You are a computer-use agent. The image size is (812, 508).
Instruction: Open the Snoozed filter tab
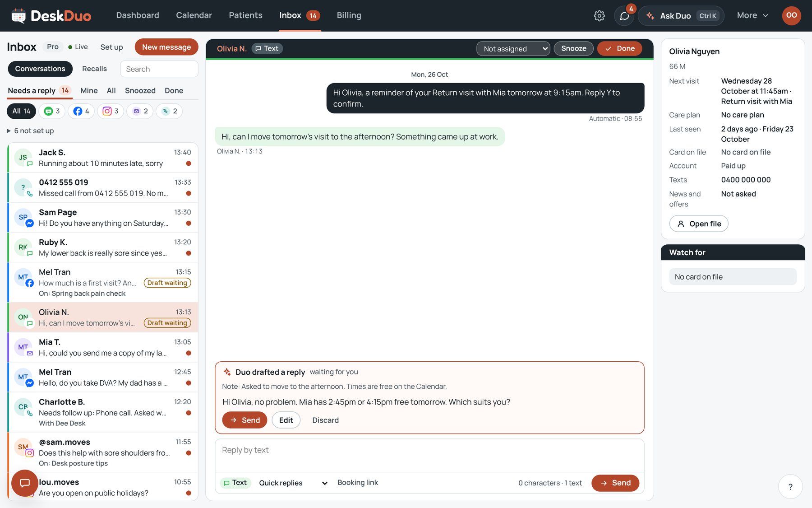(140, 91)
